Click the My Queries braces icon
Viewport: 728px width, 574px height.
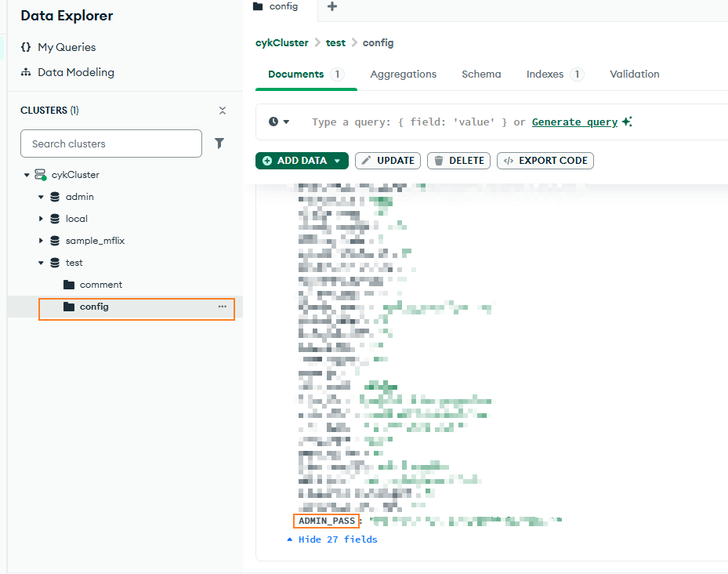(x=26, y=47)
